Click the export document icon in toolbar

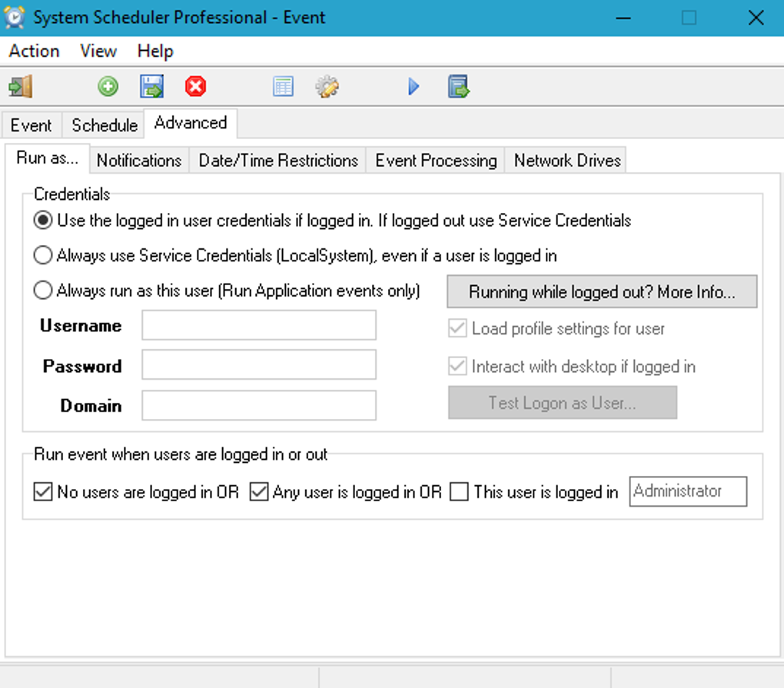pos(458,87)
